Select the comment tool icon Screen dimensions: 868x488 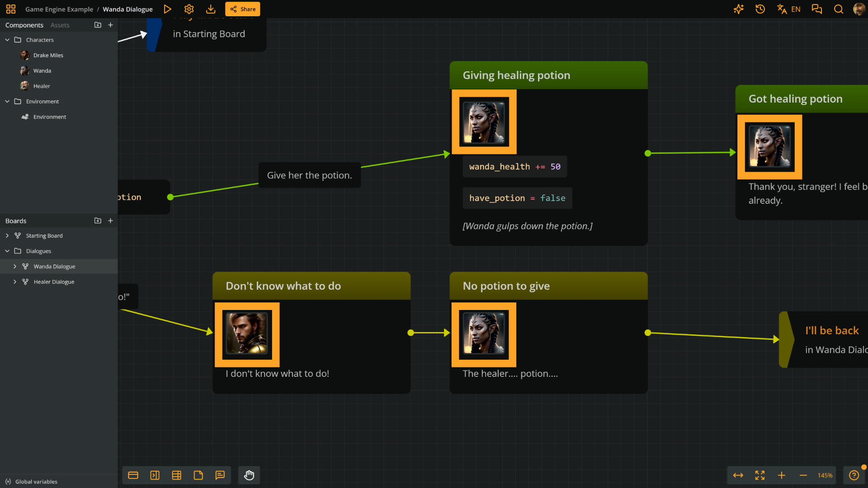coord(220,475)
